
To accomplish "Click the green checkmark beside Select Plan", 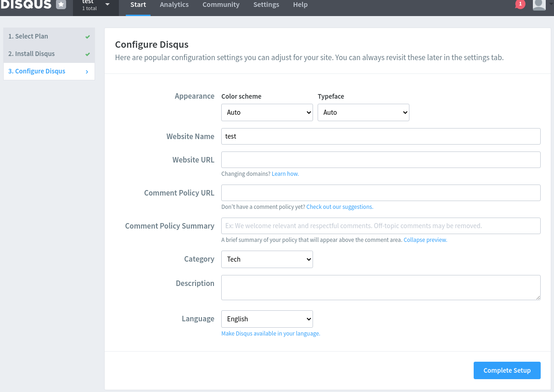I will tap(88, 37).
